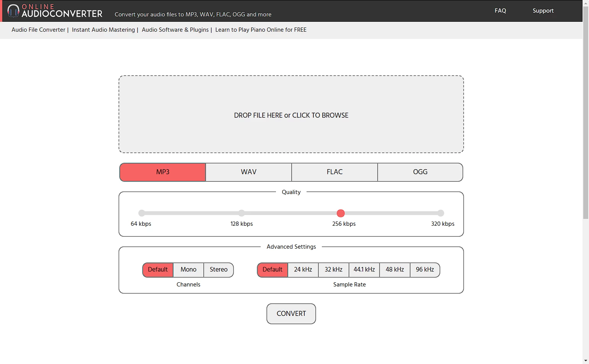Choose Mono channel option
Image resolution: width=589 pixels, height=364 pixels.
tap(188, 270)
